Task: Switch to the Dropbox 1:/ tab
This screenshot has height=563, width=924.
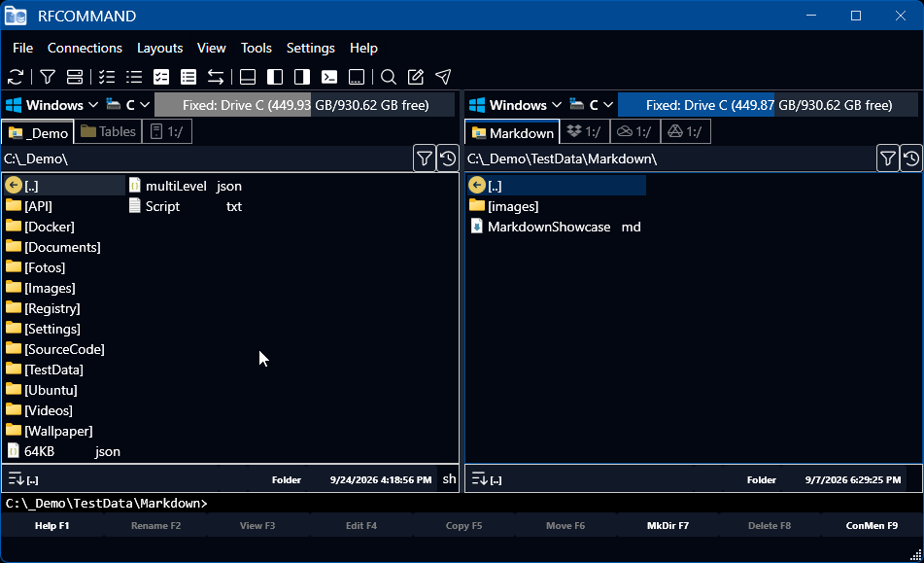Action: point(584,131)
